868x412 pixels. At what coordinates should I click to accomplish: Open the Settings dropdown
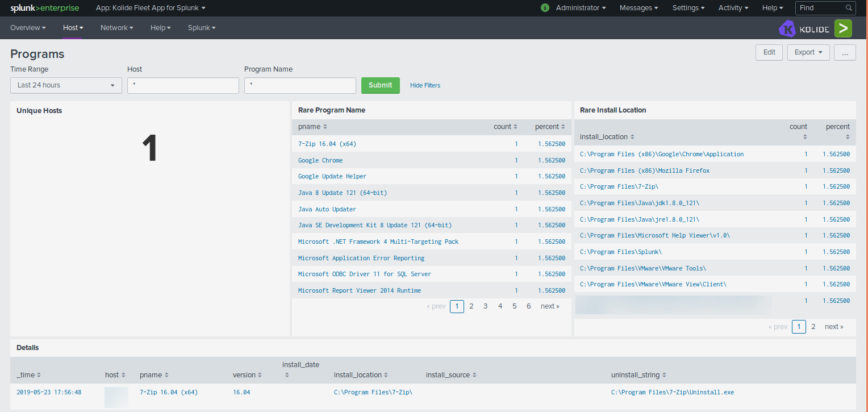(688, 8)
